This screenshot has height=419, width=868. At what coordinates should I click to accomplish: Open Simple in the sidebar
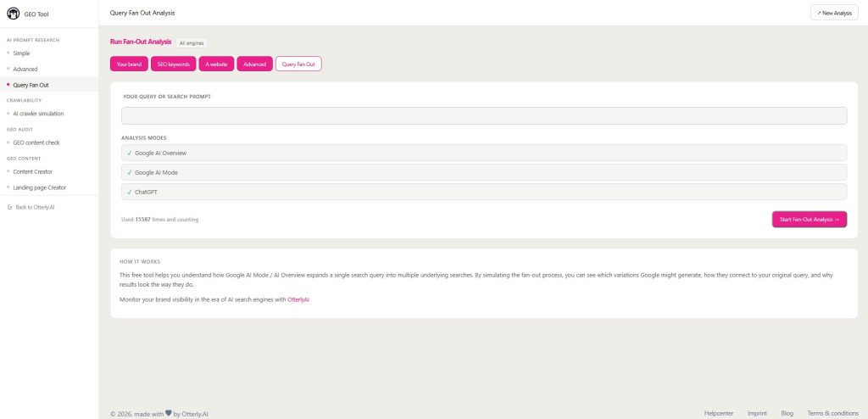pyautogui.click(x=21, y=53)
